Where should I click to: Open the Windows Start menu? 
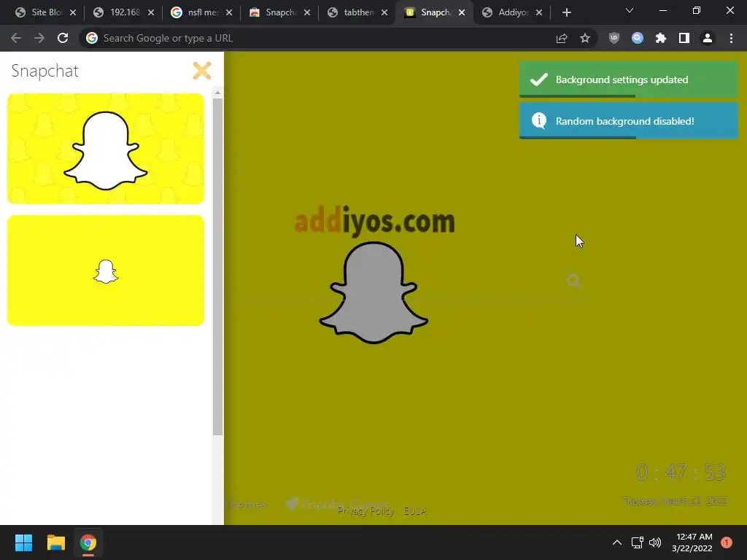coord(23,542)
